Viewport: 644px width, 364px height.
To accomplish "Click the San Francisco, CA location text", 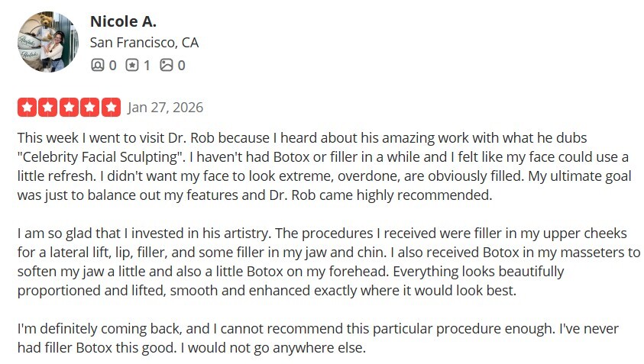I will pos(144,43).
